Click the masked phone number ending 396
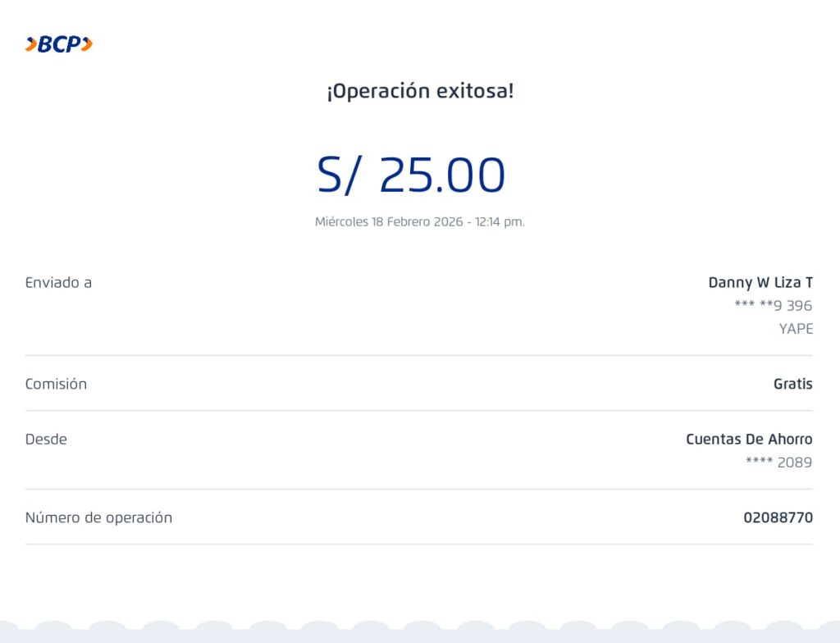Image resolution: width=840 pixels, height=643 pixels. pos(773,306)
